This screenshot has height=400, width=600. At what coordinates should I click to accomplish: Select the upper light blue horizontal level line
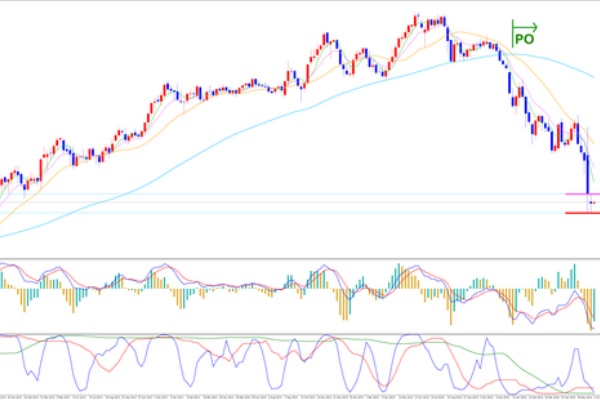pyautogui.click(x=300, y=194)
